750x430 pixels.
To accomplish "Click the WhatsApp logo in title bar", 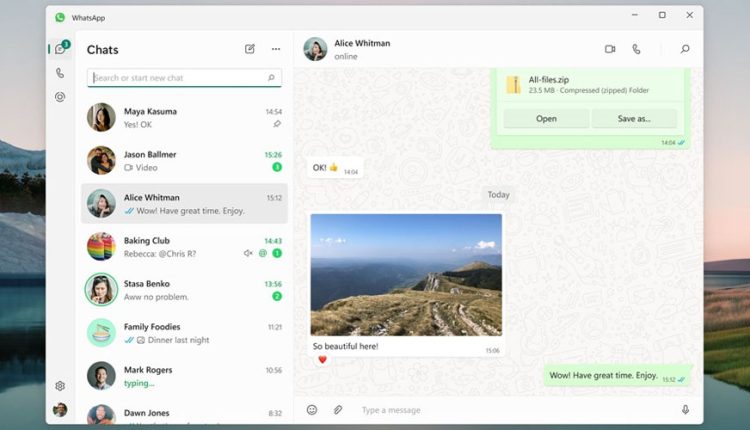I will click(60, 18).
